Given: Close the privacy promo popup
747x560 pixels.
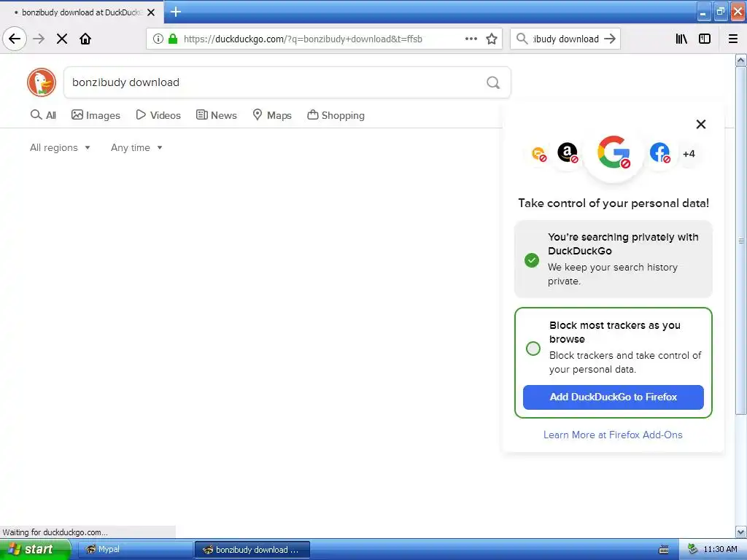Looking at the screenshot, I should [701, 124].
